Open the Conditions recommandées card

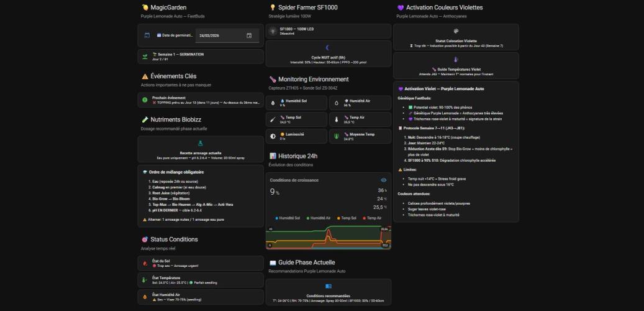328,292
